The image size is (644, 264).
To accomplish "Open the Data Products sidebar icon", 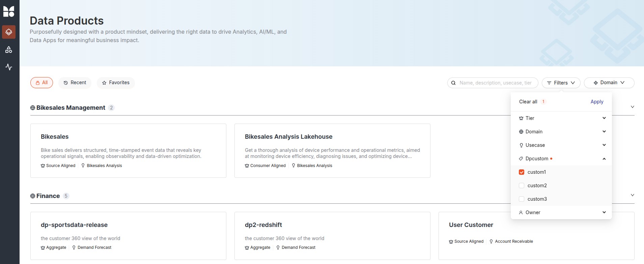I will pyautogui.click(x=9, y=32).
